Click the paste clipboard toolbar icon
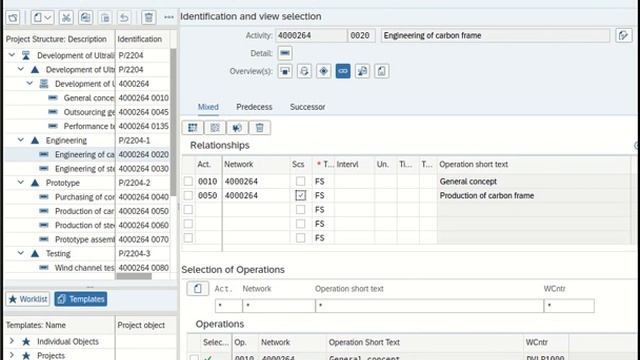Screen dimensions: 640x360 105,18
